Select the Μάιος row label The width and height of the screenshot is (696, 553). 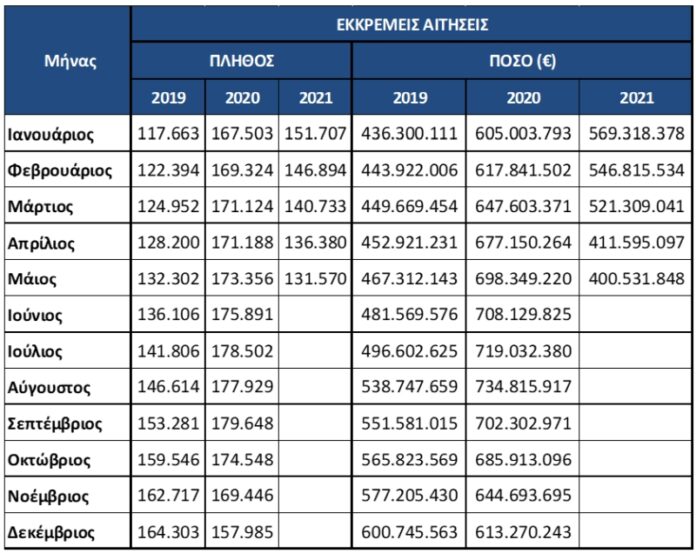click(x=34, y=278)
